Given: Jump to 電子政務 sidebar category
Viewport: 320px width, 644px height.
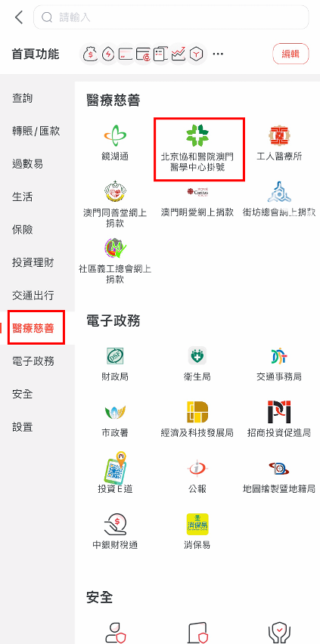Looking at the screenshot, I should (x=33, y=361).
